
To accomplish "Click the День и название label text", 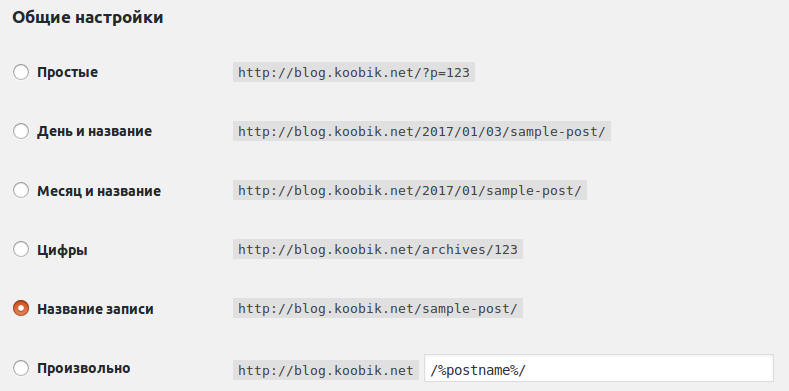I will tap(94, 131).
